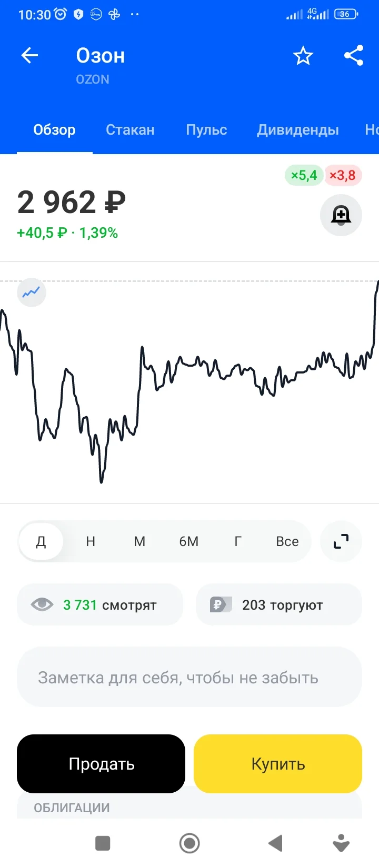Show the Все all-time chart period

pos(287,541)
